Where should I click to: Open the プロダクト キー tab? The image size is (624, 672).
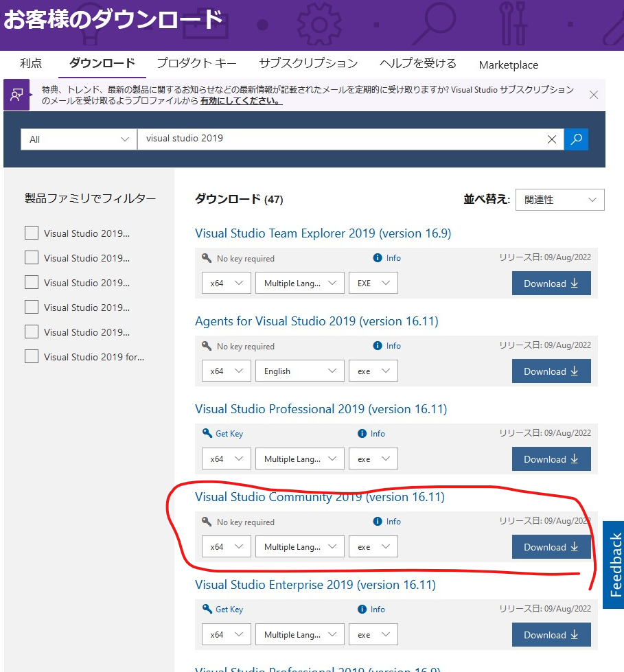[197, 63]
